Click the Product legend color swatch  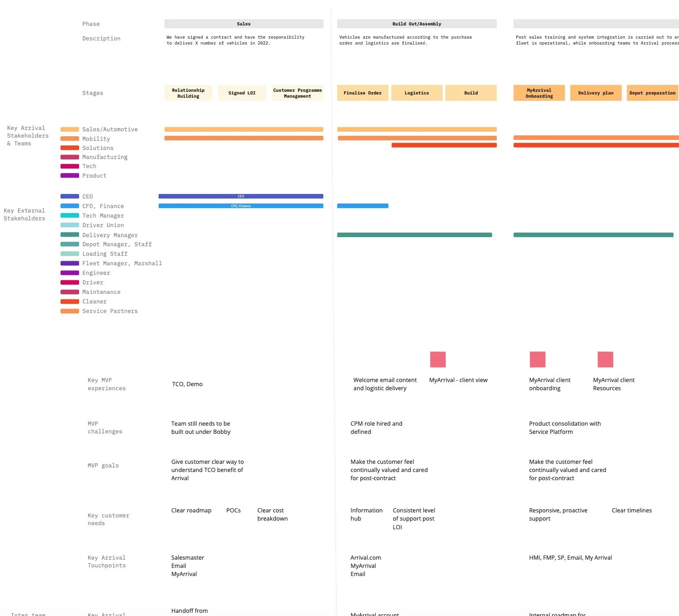tap(70, 175)
